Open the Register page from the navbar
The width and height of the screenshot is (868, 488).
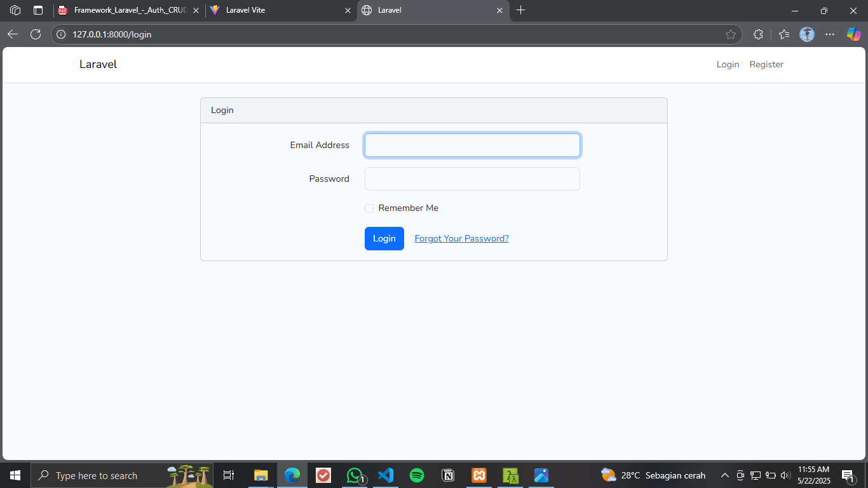[x=766, y=64]
